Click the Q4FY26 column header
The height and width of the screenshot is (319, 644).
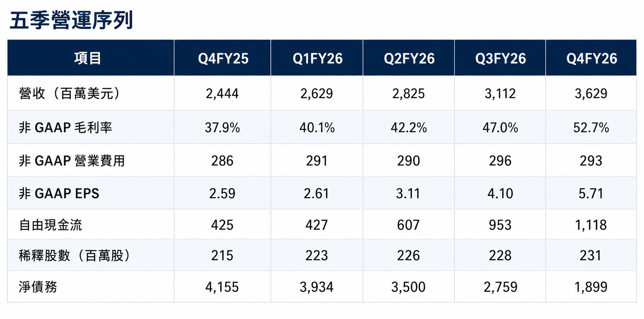point(592,59)
